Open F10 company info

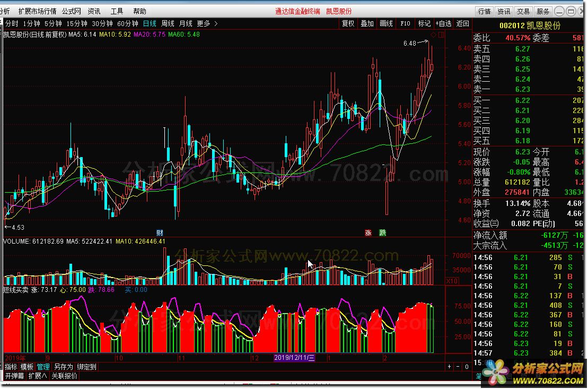coord(406,24)
